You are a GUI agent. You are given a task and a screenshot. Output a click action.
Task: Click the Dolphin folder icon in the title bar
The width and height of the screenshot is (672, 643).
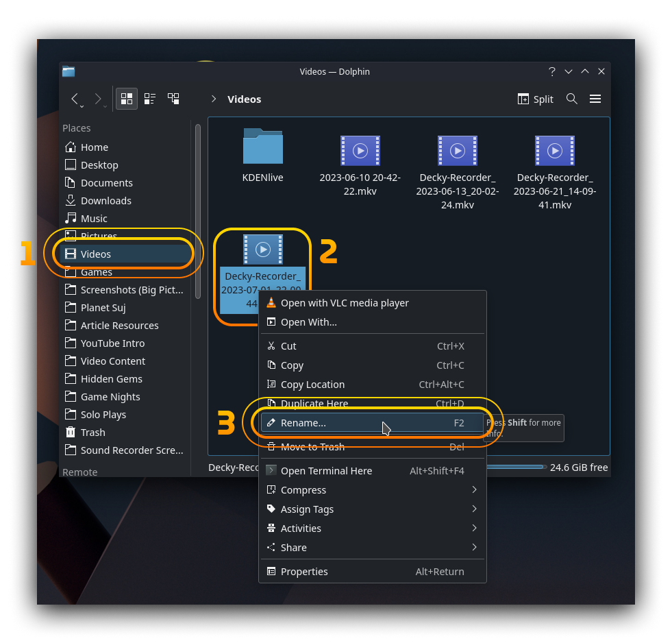(69, 72)
